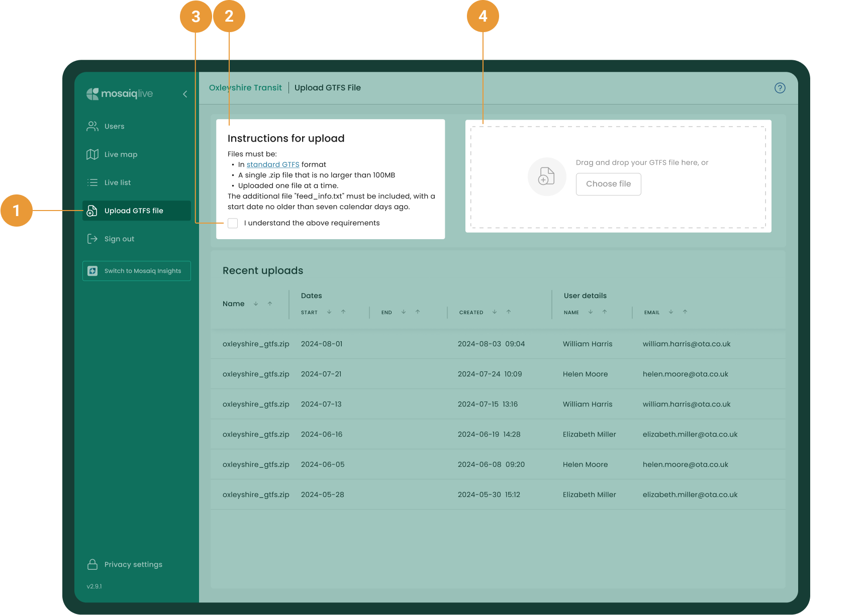Sort Name column descending with down arrow
Screen dimensions: 868x615
tap(256, 303)
